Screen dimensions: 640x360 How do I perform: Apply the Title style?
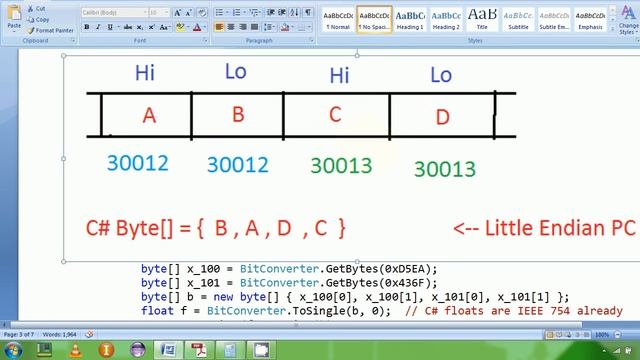pyautogui.click(x=482, y=19)
